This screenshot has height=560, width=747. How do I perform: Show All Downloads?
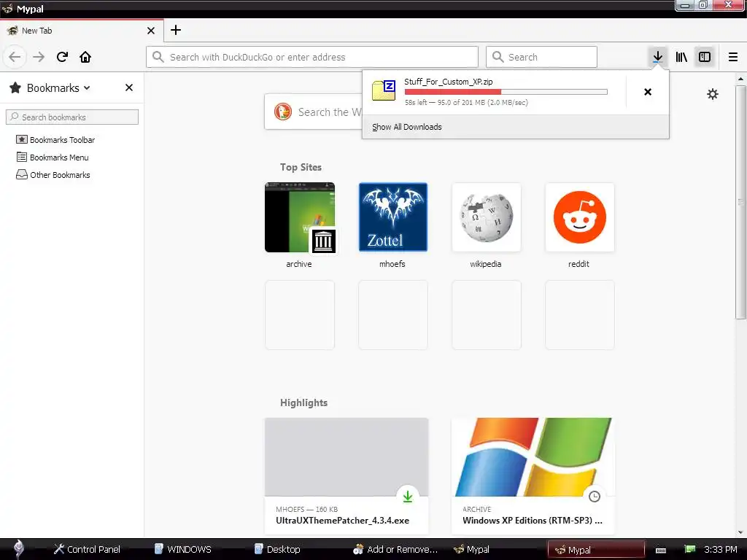(x=407, y=127)
